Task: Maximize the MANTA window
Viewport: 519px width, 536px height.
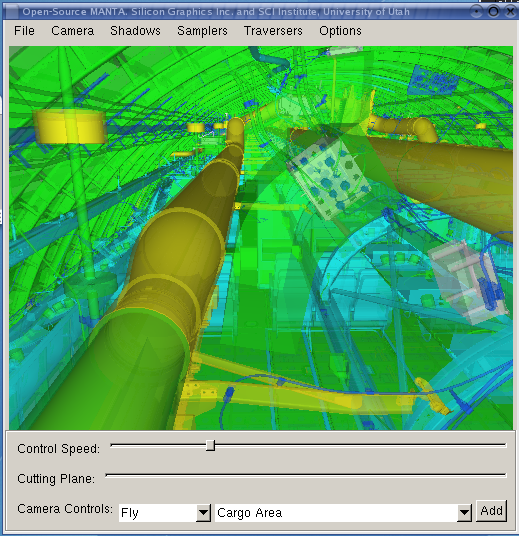Action: [493, 12]
